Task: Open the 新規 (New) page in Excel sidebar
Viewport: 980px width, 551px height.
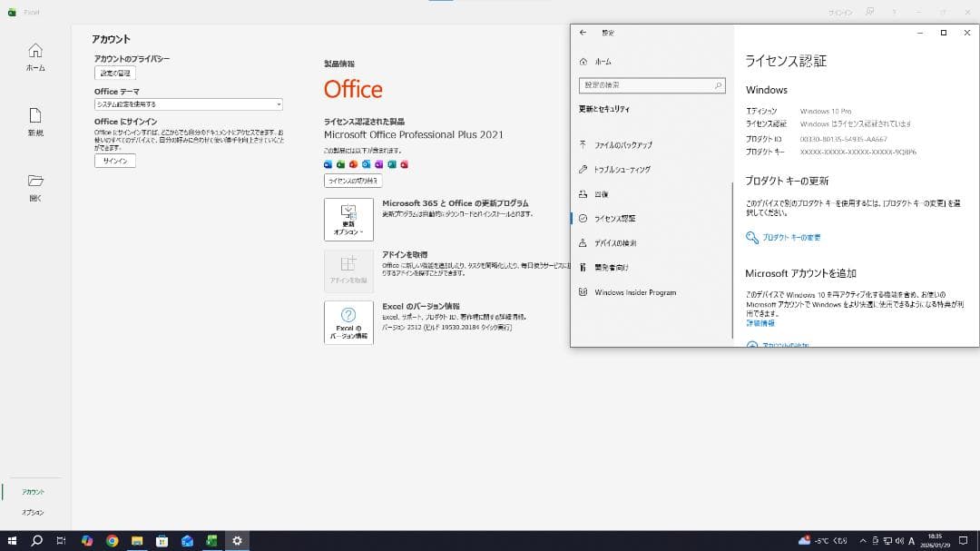Action: coord(35,123)
